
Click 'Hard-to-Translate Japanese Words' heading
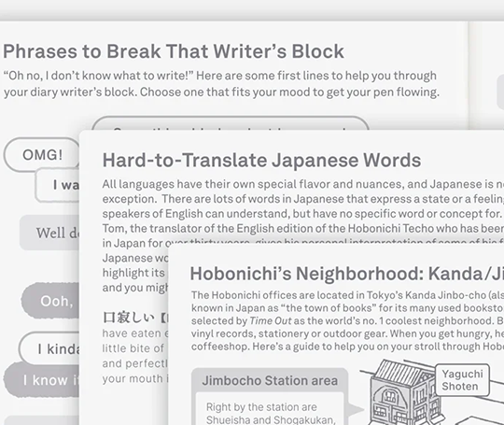tap(261, 160)
